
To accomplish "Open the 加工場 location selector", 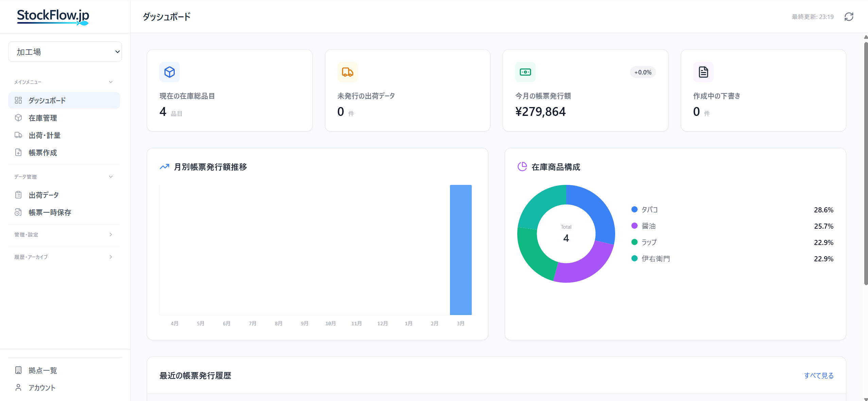I will (x=65, y=52).
